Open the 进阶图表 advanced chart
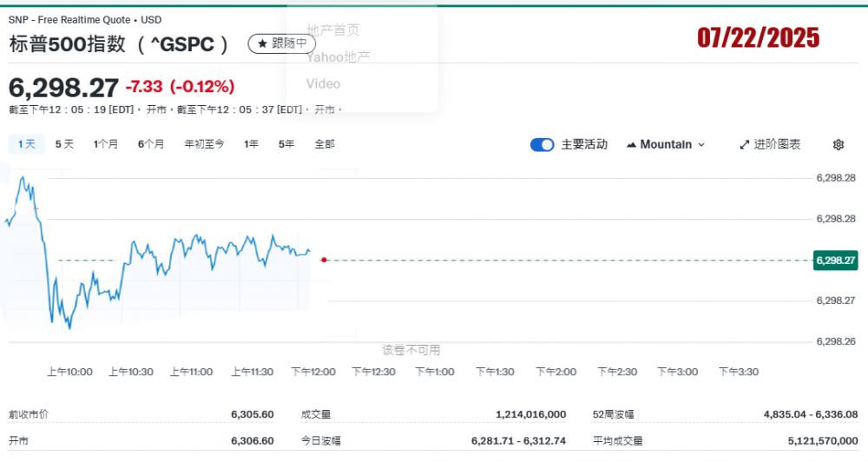This screenshot has width=868, height=462. click(x=770, y=145)
